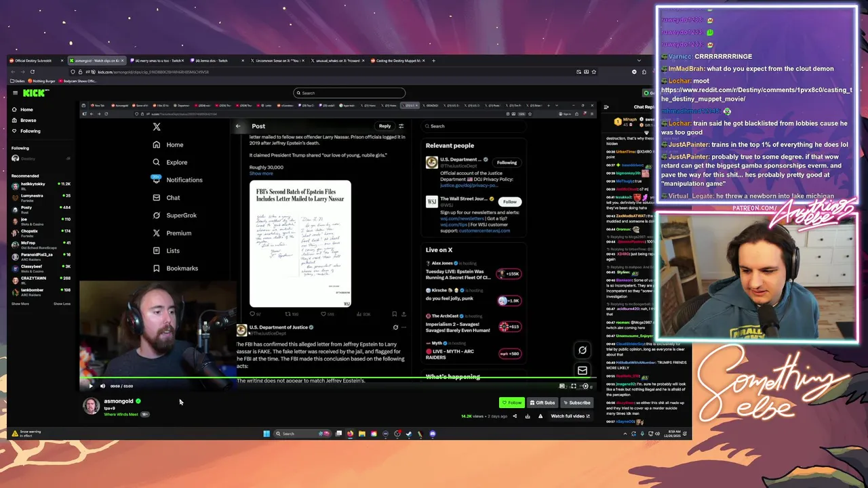Click back arrow beside Post heading
Viewport: 868px width, 488px height.
tap(238, 126)
